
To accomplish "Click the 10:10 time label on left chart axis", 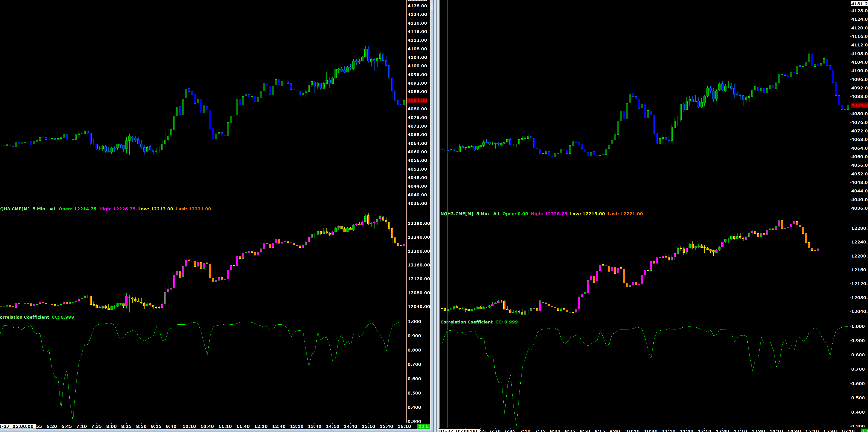I will pos(189,426).
